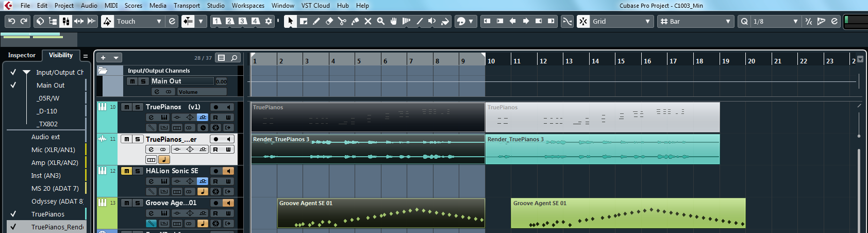The height and width of the screenshot is (233, 868).
Task: Undo the last action with the undo arrow
Action: tap(11, 21)
